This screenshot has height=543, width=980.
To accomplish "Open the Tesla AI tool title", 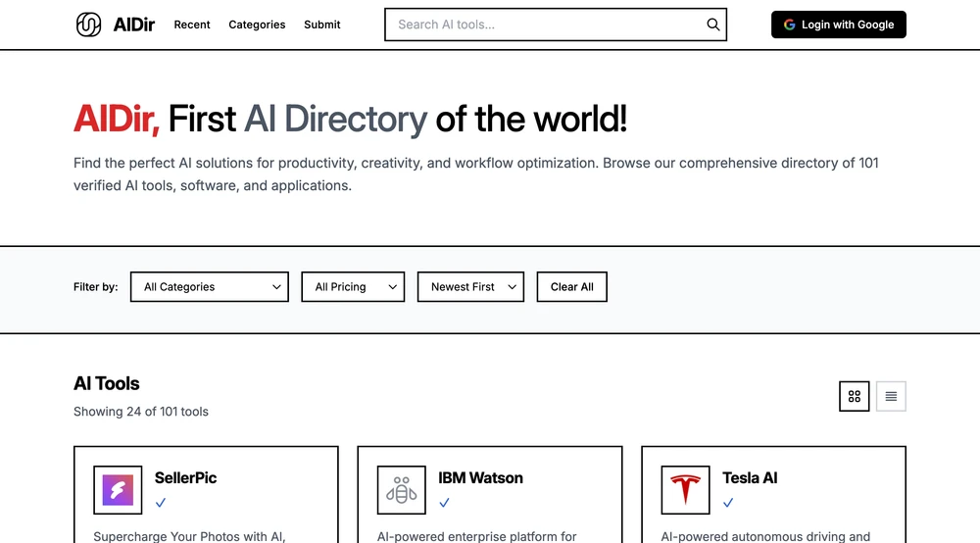I will click(750, 478).
